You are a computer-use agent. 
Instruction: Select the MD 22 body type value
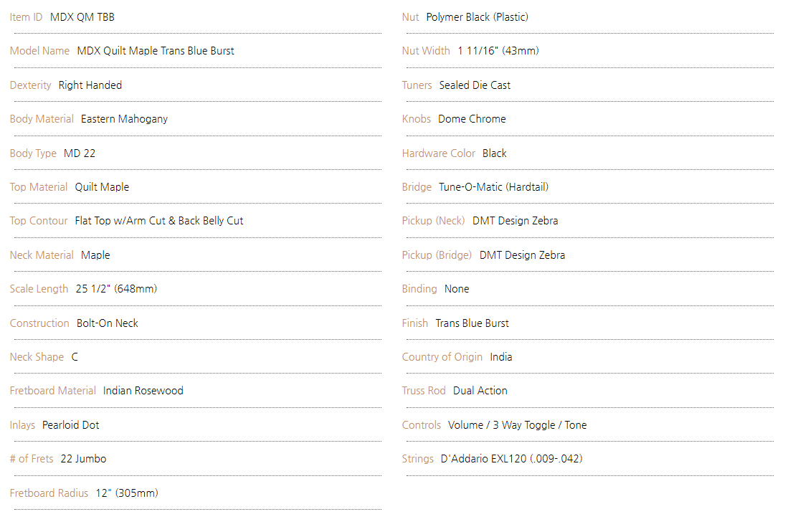point(80,153)
